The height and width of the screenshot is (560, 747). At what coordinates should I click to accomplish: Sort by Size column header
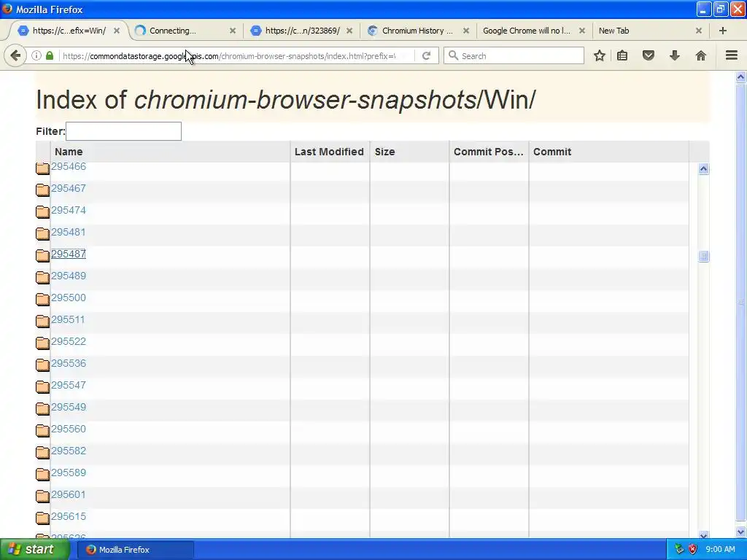click(409, 152)
